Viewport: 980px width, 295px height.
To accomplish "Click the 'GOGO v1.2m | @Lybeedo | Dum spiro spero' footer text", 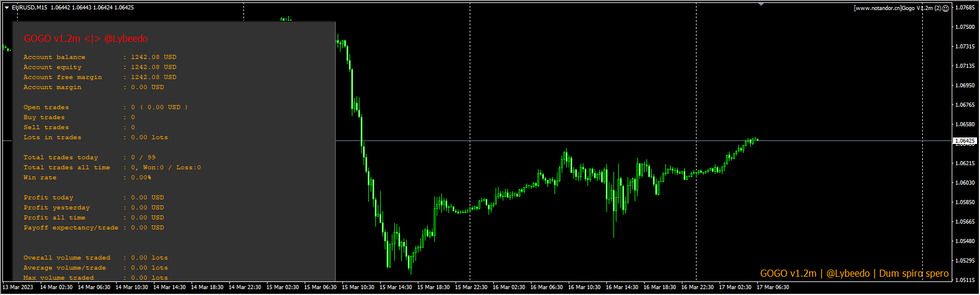I will pyautogui.click(x=854, y=273).
